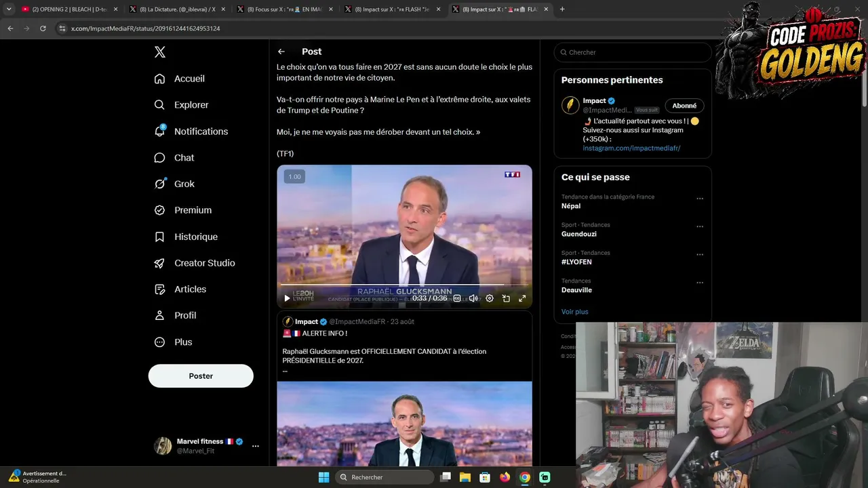Screen dimensions: 868x488
Task: Play the Glucksmann video
Action: coord(287,298)
